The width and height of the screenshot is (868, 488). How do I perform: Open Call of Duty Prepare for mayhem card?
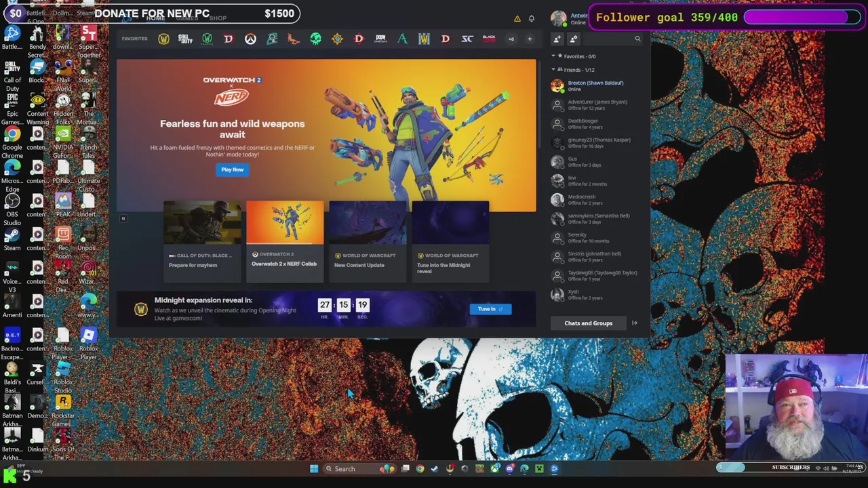tap(202, 241)
